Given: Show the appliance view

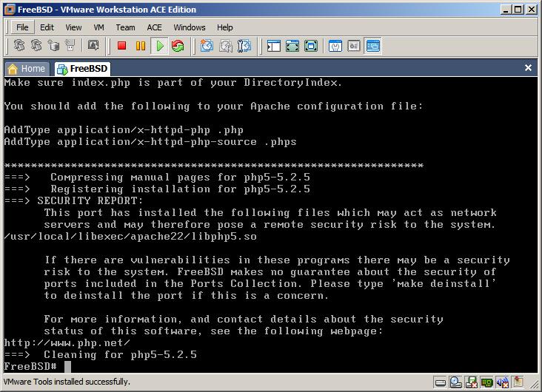Looking at the screenshot, I should [x=354, y=46].
